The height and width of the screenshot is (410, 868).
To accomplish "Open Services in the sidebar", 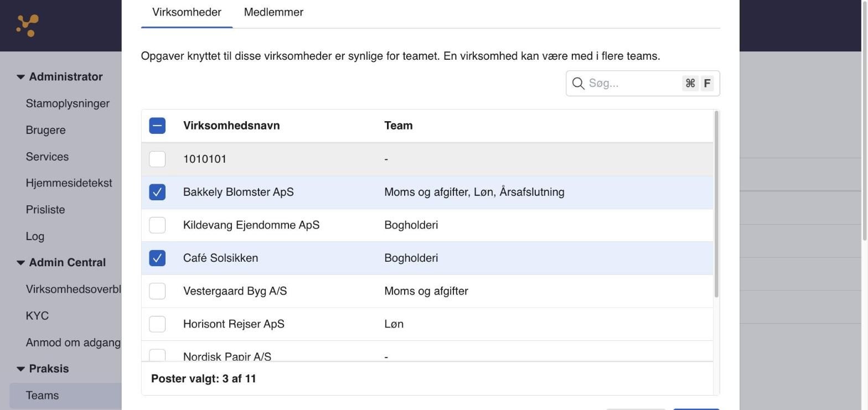I will point(47,157).
